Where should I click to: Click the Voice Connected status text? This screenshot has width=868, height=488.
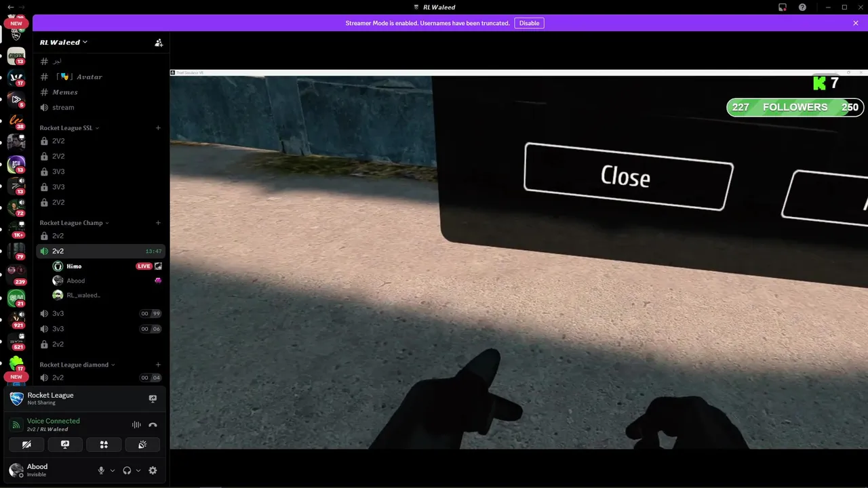pos(54,421)
